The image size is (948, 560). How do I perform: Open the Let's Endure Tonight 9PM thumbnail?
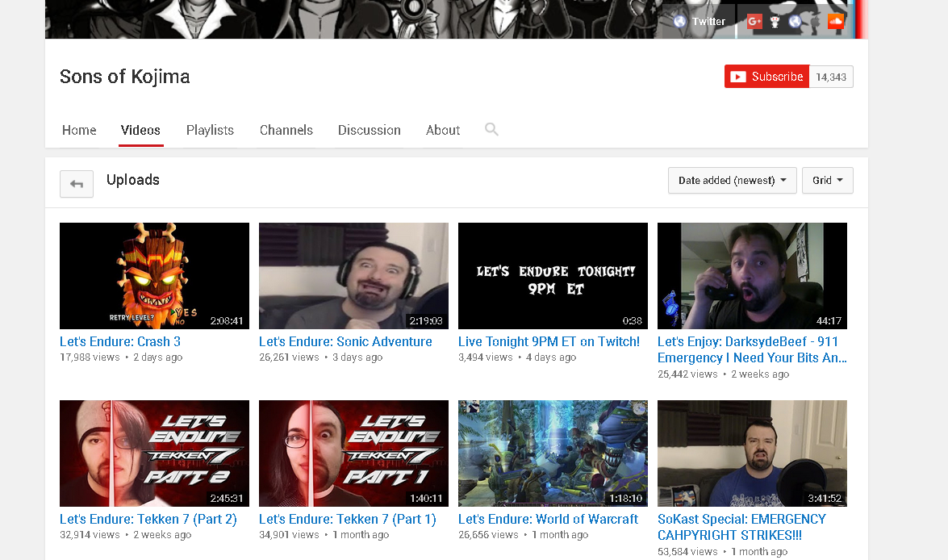tap(553, 276)
